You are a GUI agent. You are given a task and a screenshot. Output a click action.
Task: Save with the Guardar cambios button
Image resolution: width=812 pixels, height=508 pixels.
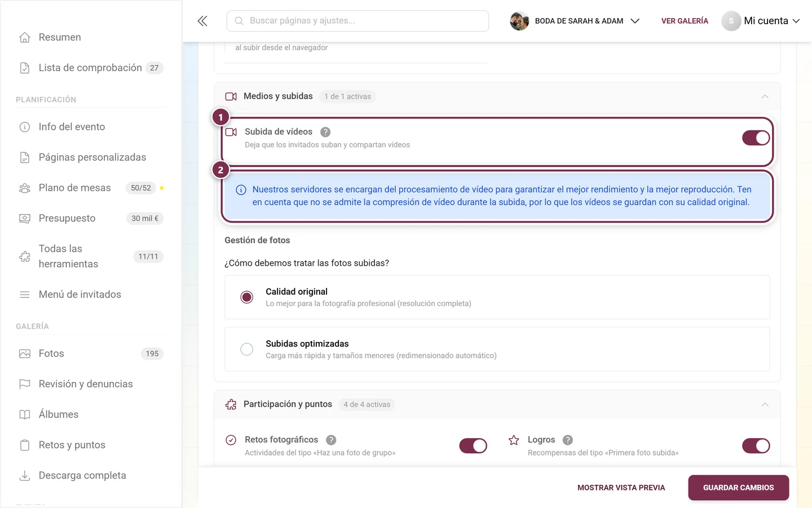(739, 488)
